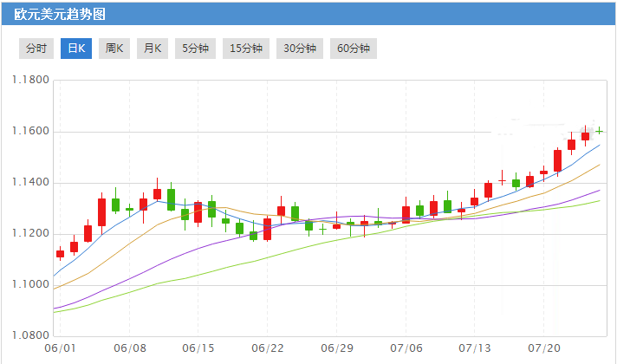
Task: Click the 07/06 date axis label
Action: (406, 348)
